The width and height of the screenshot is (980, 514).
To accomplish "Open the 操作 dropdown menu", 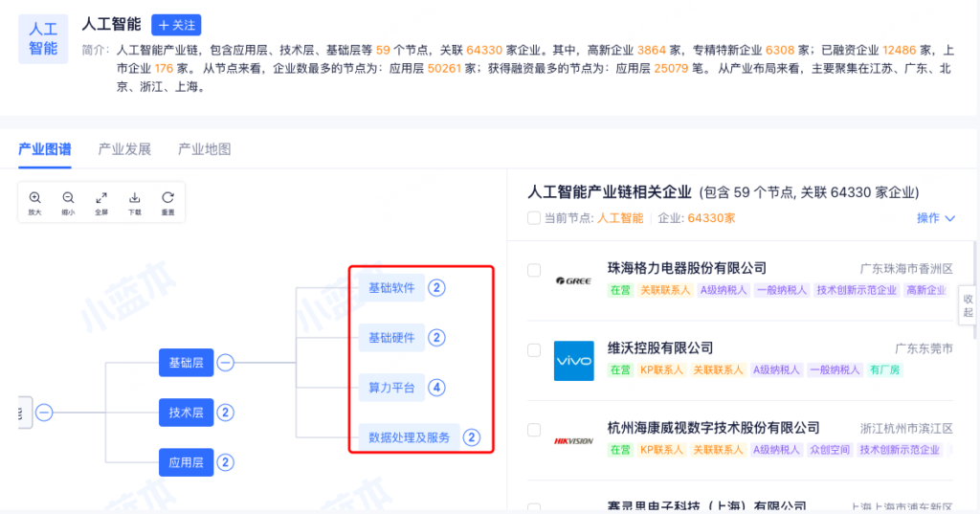I will tap(935, 218).
